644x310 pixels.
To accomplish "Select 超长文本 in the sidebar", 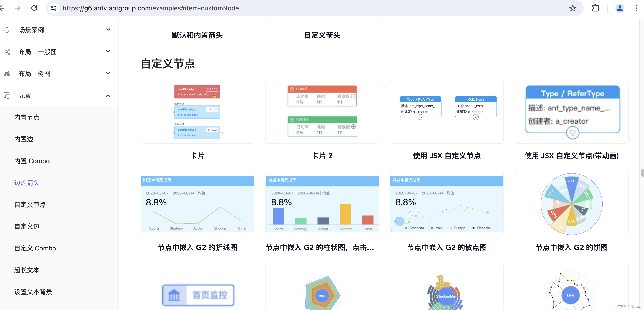I will (27, 270).
